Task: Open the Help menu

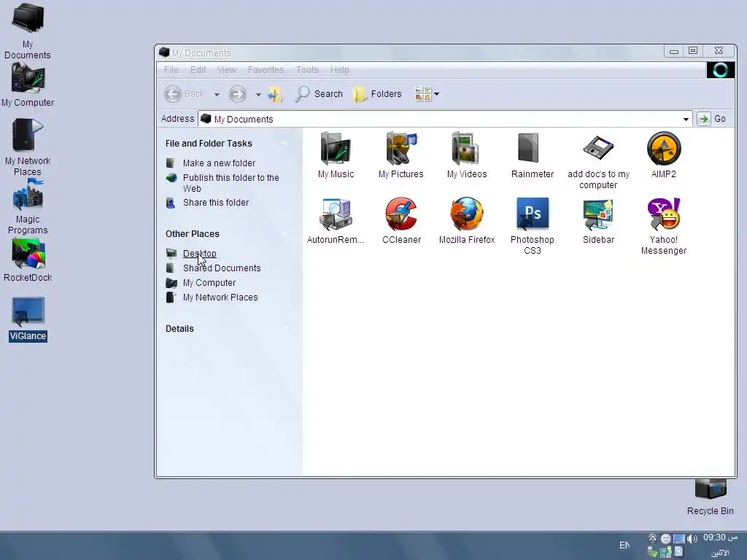Action: click(340, 69)
